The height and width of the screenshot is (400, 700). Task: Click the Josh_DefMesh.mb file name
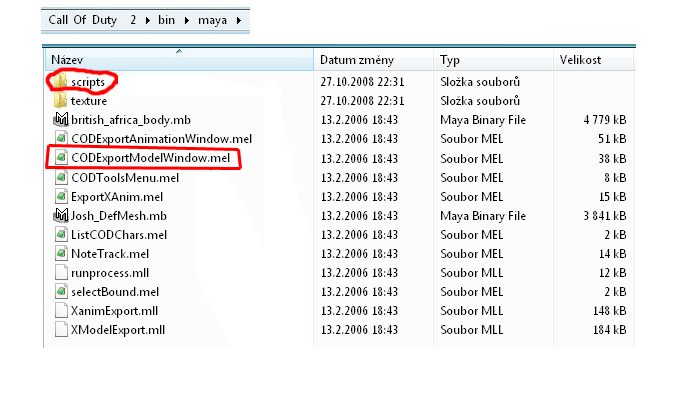(119, 216)
